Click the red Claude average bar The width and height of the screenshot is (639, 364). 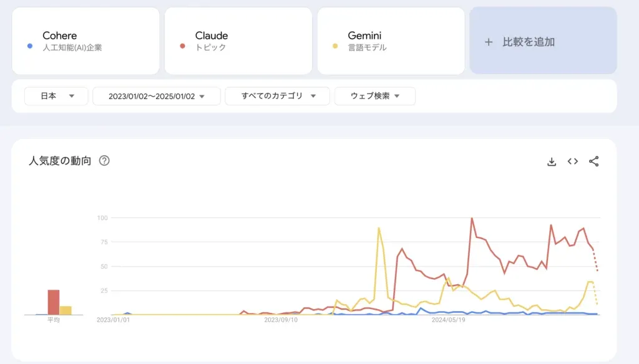click(54, 302)
